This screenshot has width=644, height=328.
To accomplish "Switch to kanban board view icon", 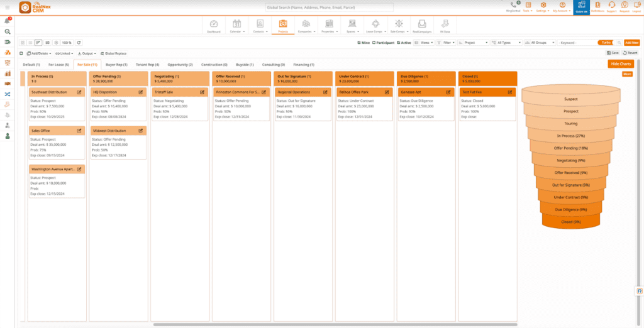I will click(x=38, y=42).
